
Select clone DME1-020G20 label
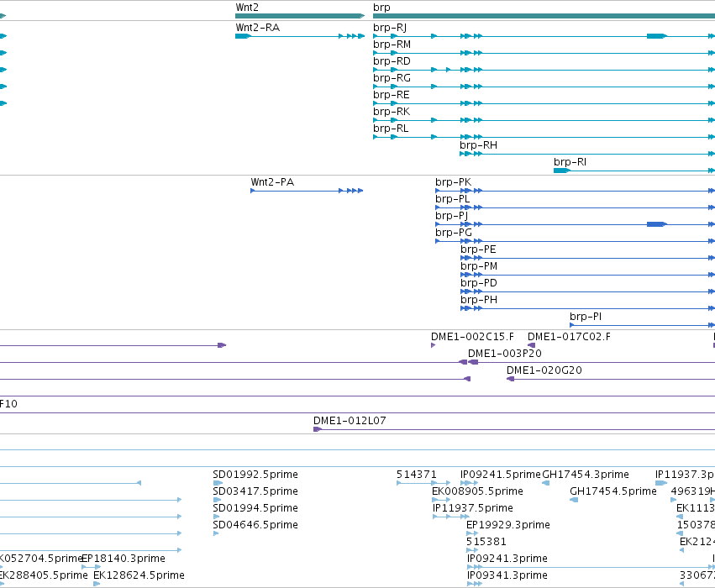click(x=544, y=370)
